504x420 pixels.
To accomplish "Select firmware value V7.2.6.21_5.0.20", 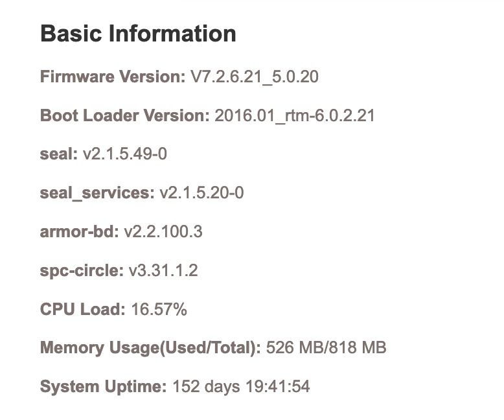I will click(254, 77).
